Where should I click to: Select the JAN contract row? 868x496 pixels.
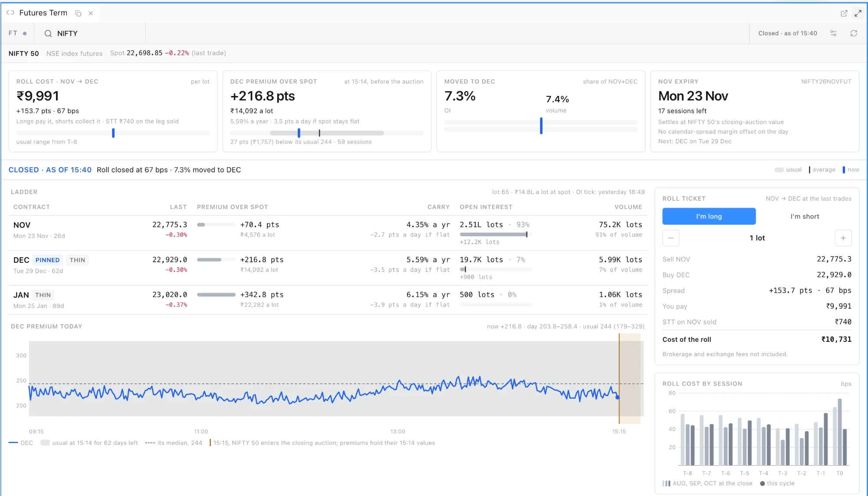[x=328, y=300]
